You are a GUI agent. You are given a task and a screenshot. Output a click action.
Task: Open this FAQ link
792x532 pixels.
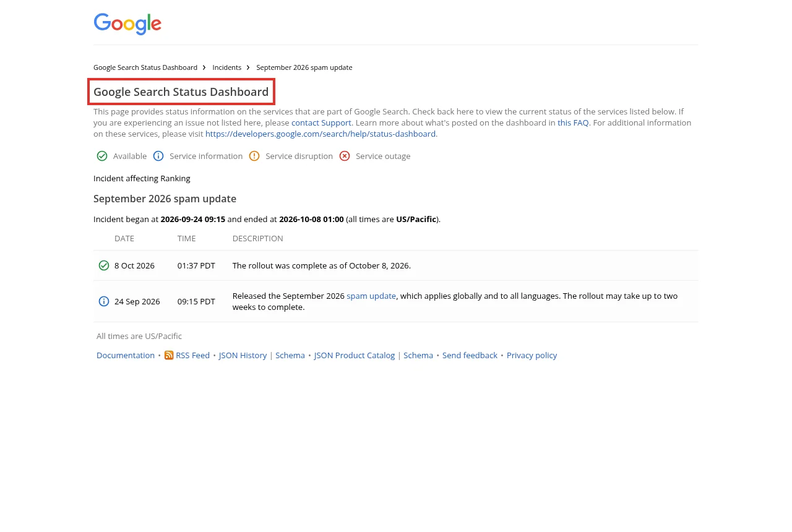pyautogui.click(x=573, y=122)
